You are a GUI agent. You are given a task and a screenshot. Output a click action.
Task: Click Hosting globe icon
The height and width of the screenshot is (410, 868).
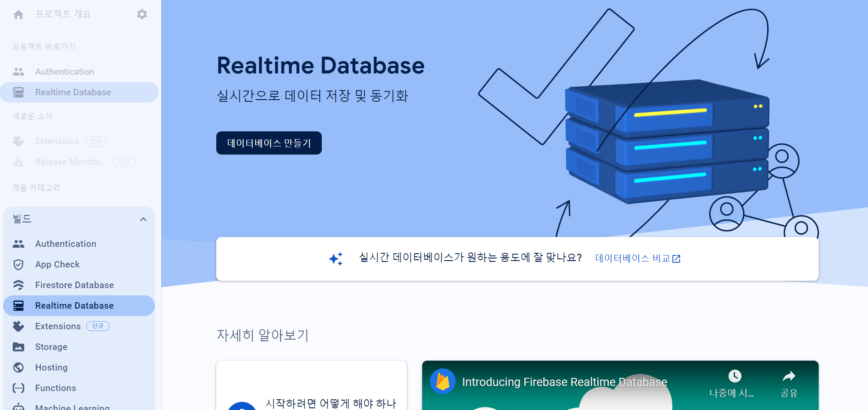pyautogui.click(x=18, y=367)
